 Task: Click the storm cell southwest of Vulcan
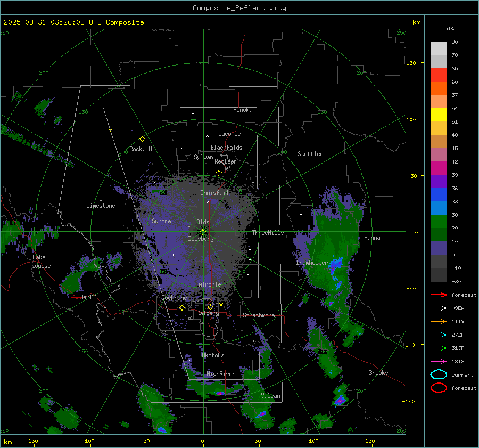click(x=261, y=414)
